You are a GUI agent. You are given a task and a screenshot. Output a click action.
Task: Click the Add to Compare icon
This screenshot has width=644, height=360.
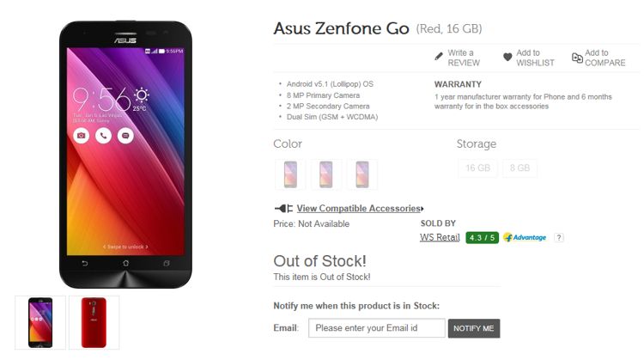tap(576, 58)
